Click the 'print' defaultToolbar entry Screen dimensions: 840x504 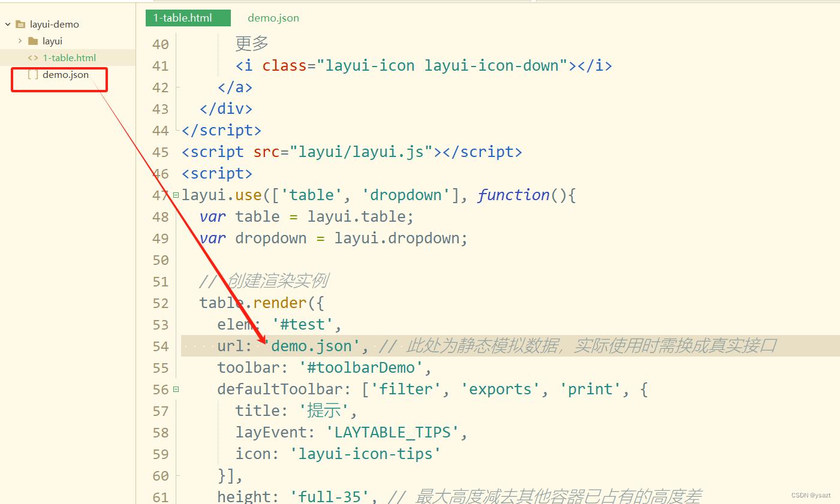coord(591,389)
